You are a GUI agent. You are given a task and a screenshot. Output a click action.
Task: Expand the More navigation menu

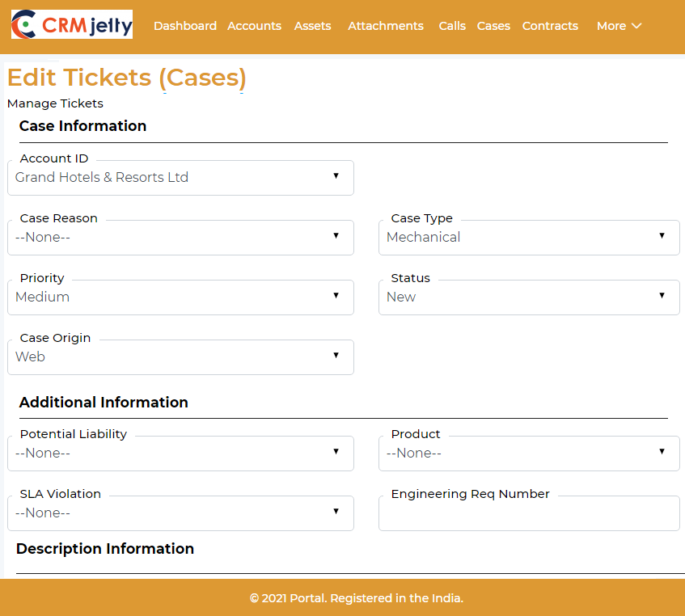pos(619,26)
